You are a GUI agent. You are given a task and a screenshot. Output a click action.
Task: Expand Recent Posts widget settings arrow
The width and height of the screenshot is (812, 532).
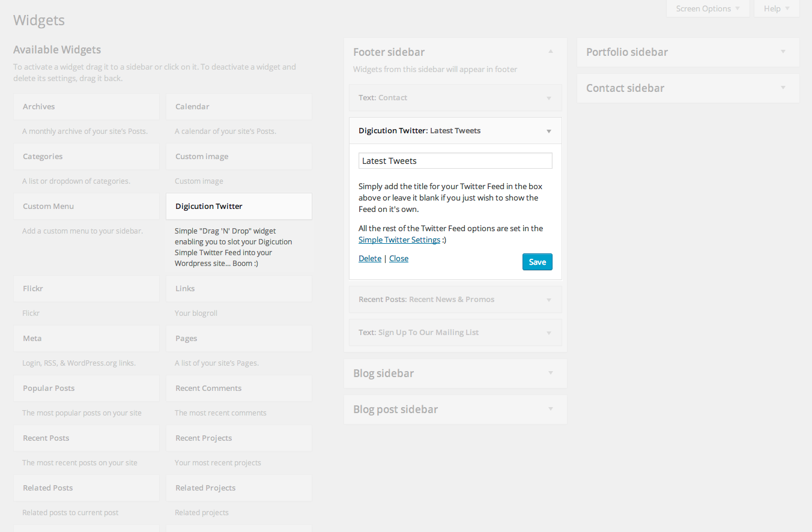pos(548,300)
